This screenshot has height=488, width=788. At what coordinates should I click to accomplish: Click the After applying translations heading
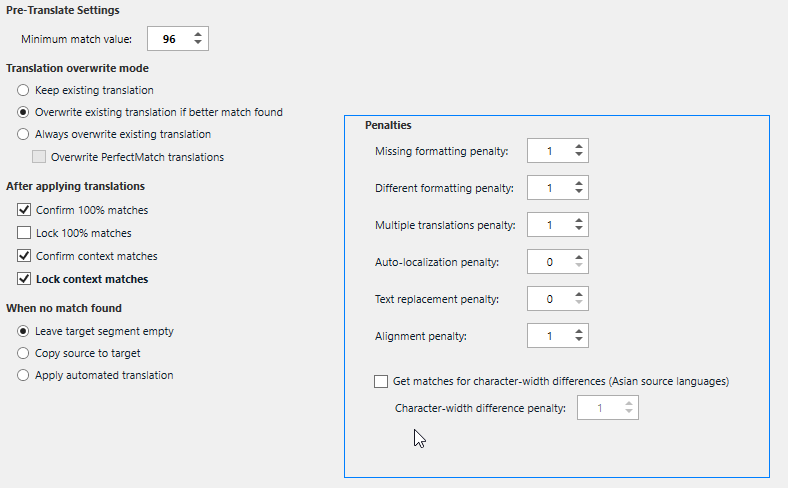75,186
